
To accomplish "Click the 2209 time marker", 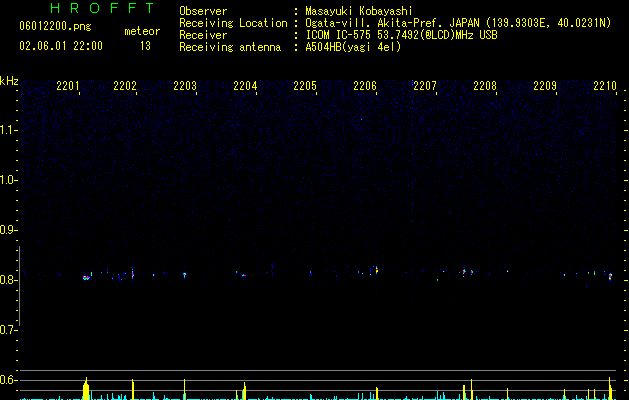I will click(545, 85).
